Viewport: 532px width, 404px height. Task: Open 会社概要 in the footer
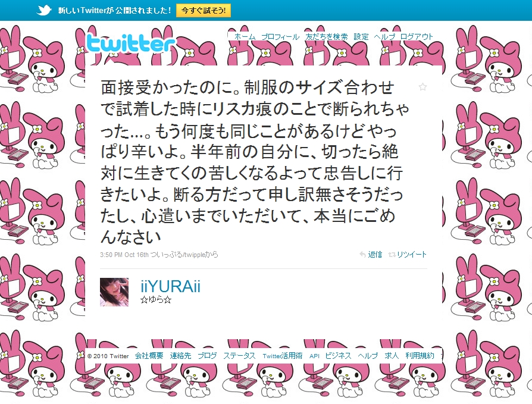149,355
